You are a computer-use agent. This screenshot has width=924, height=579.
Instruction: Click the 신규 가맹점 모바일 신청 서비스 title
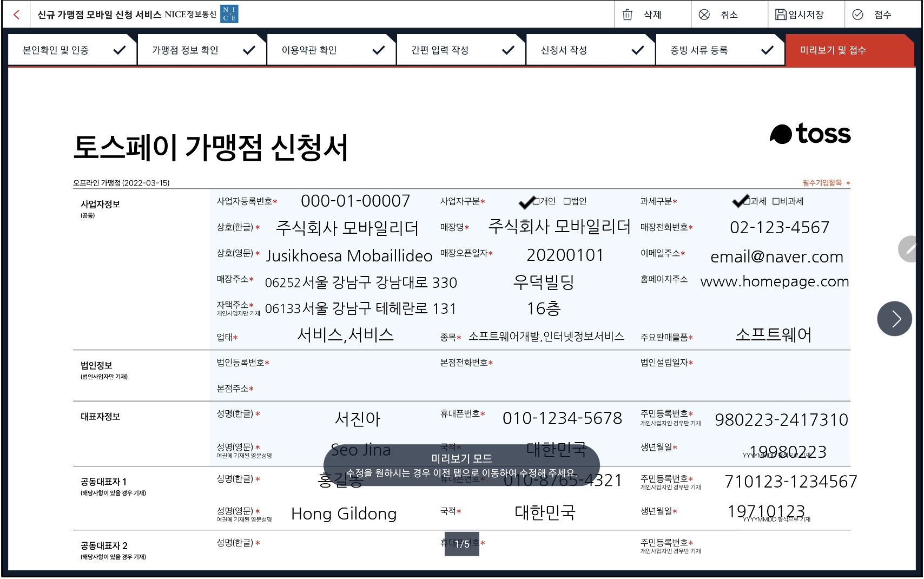[100, 15]
